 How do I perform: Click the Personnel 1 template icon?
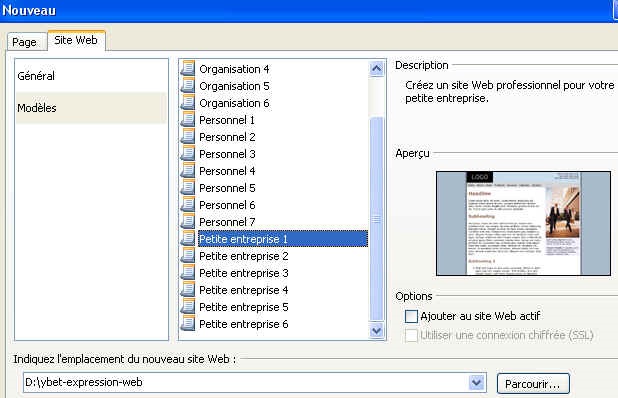tap(188, 119)
